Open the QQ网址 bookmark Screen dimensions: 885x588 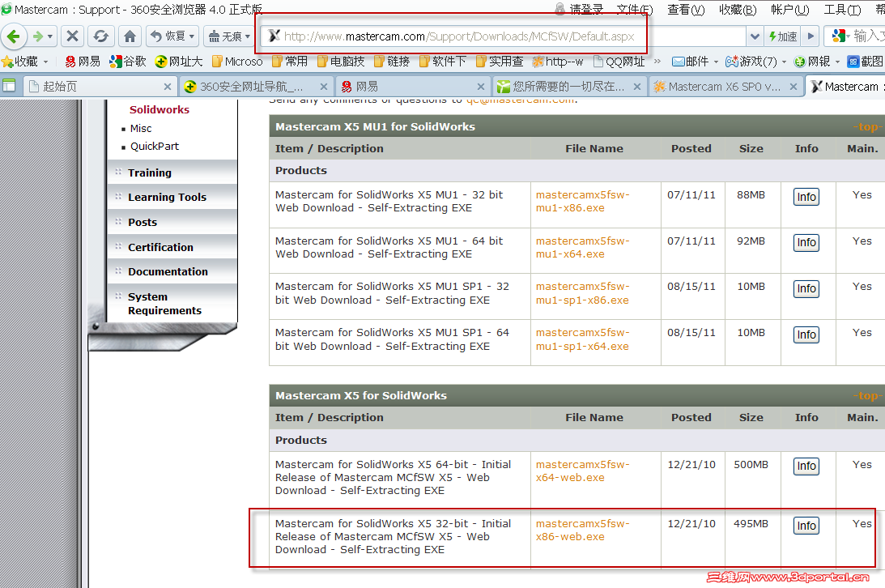619,61
